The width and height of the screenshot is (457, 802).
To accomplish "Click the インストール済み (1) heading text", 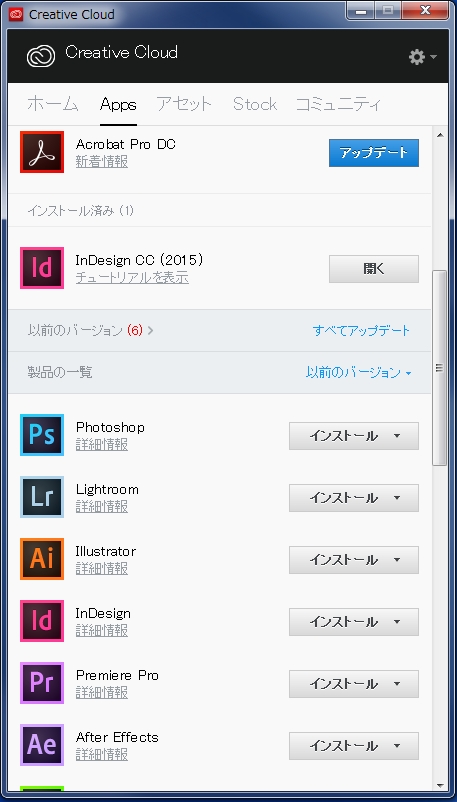I will click(80, 210).
